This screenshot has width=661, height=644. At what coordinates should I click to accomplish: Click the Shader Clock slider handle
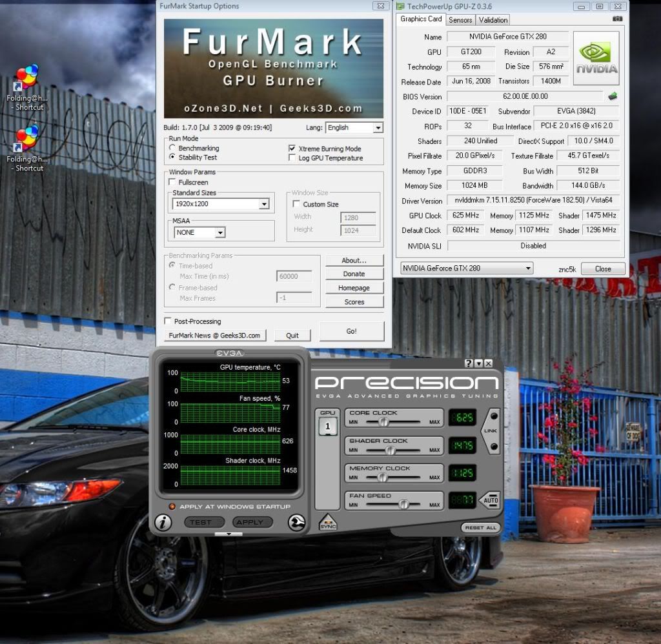tap(391, 450)
